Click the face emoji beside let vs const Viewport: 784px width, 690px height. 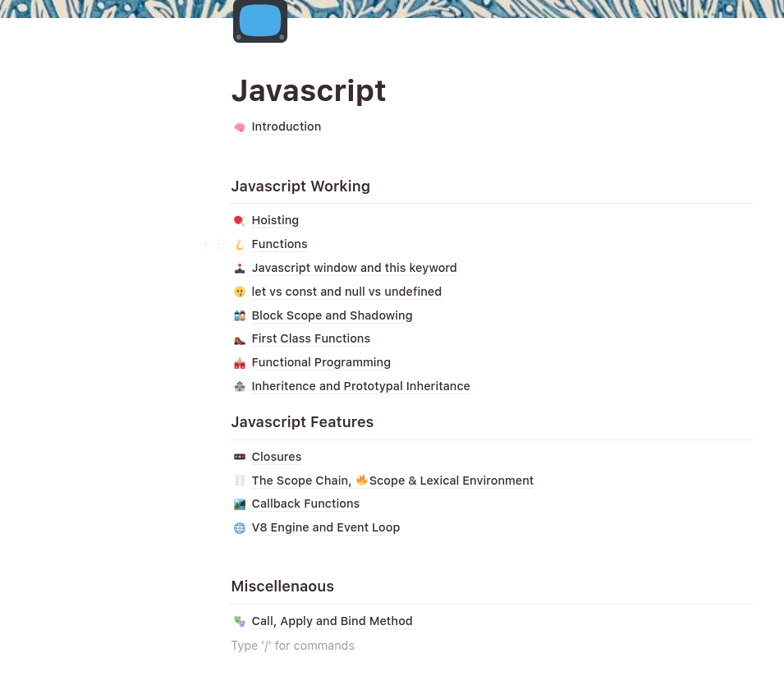coord(240,292)
